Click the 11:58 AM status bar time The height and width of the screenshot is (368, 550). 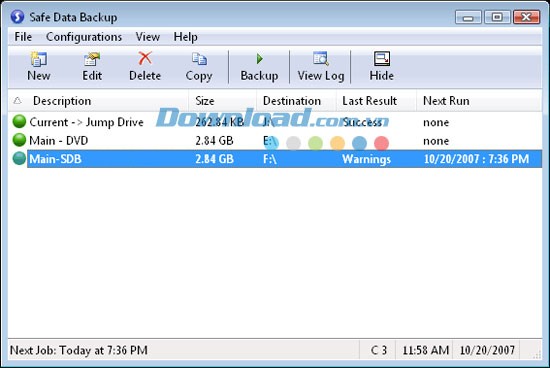pos(425,350)
